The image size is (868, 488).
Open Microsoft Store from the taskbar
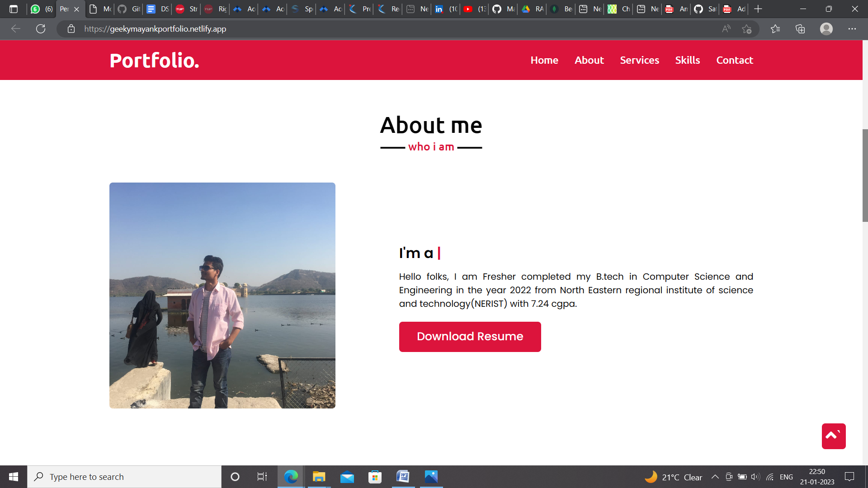(375, 477)
